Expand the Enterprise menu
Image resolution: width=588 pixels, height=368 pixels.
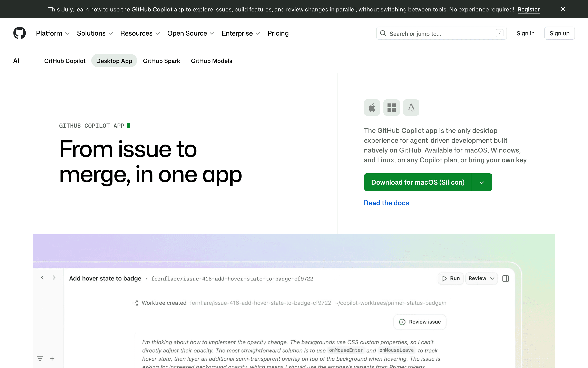pos(241,33)
